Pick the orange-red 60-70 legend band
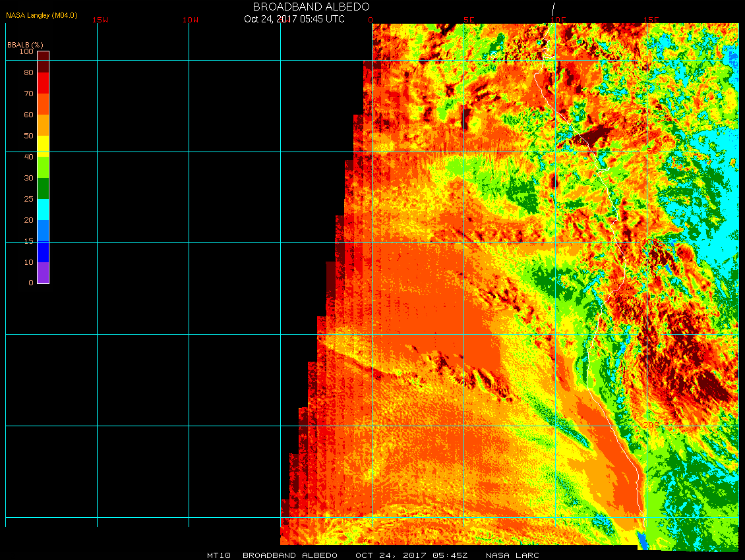The image size is (745, 560). pyautogui.click(x=44, y=104)
